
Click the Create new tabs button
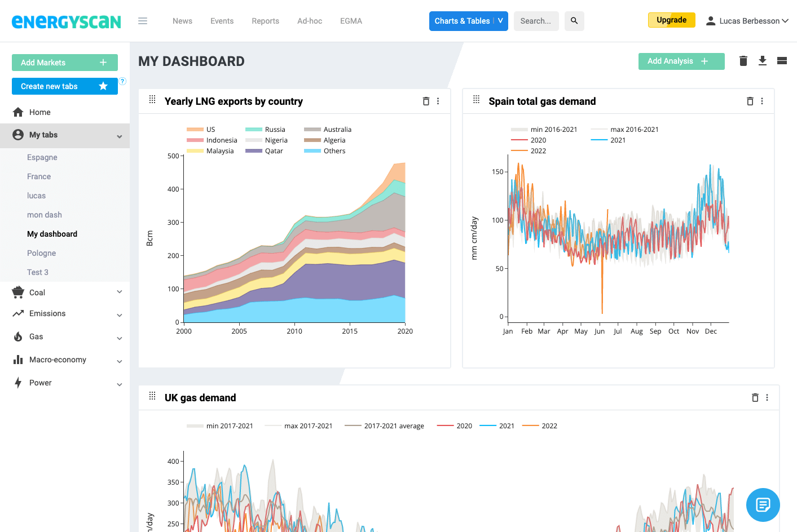pyautogui.click(x=65, y=86)
